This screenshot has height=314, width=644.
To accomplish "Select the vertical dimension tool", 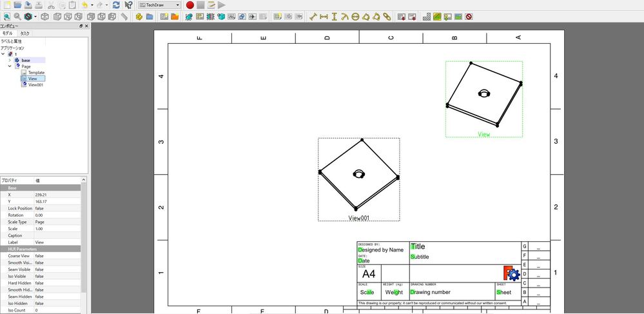I will (x=335, y=17).
